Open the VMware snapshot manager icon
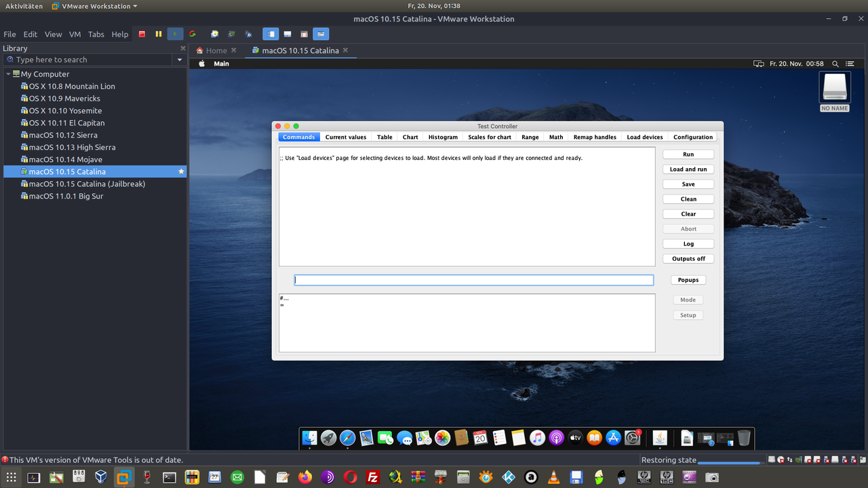Screen dimensions: 868x488 click(x=249, y=34)
